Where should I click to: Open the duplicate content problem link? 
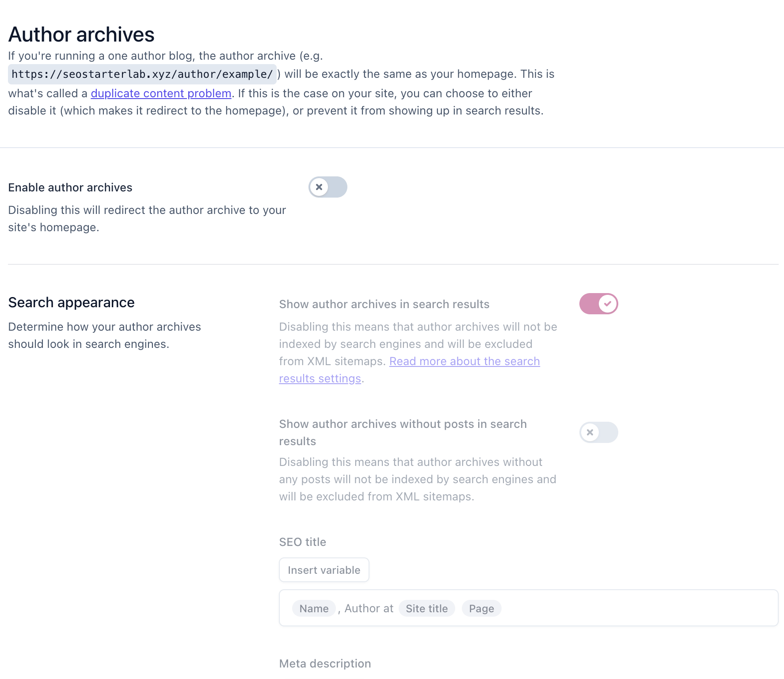[x=161, y=93]
